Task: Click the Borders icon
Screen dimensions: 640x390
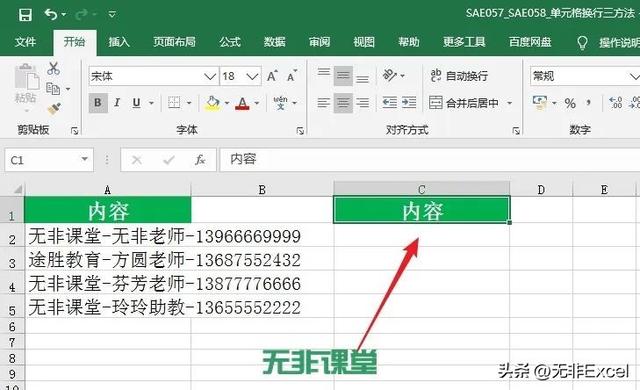Action: tap(174, 103)
